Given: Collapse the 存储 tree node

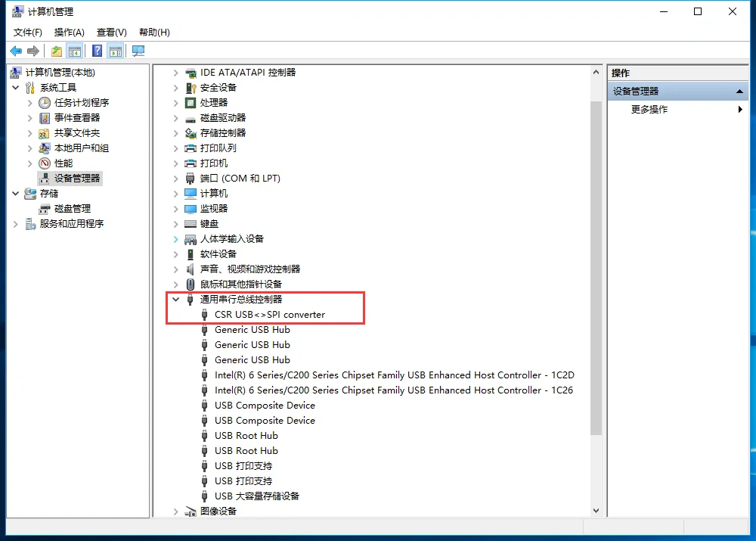Looking at the screenshot, I should pyautogui.click(x=15, y=194).
